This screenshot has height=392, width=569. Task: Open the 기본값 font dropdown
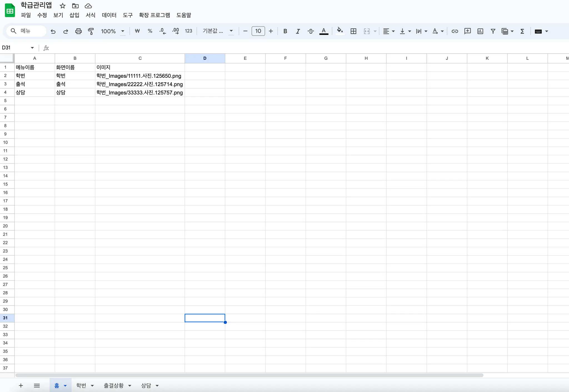click(218, 31)
